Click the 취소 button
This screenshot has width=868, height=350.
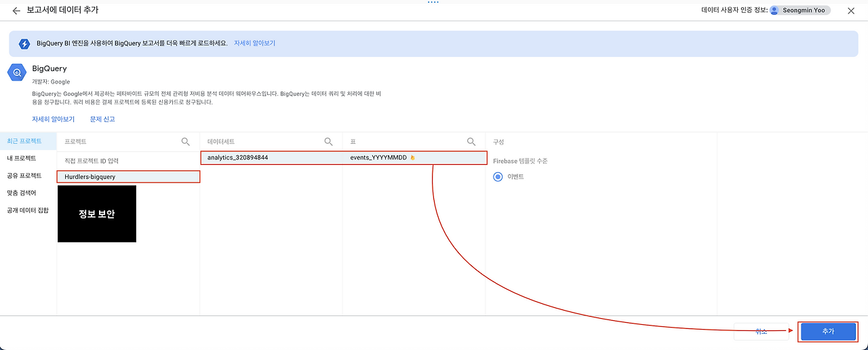point(762,331)
